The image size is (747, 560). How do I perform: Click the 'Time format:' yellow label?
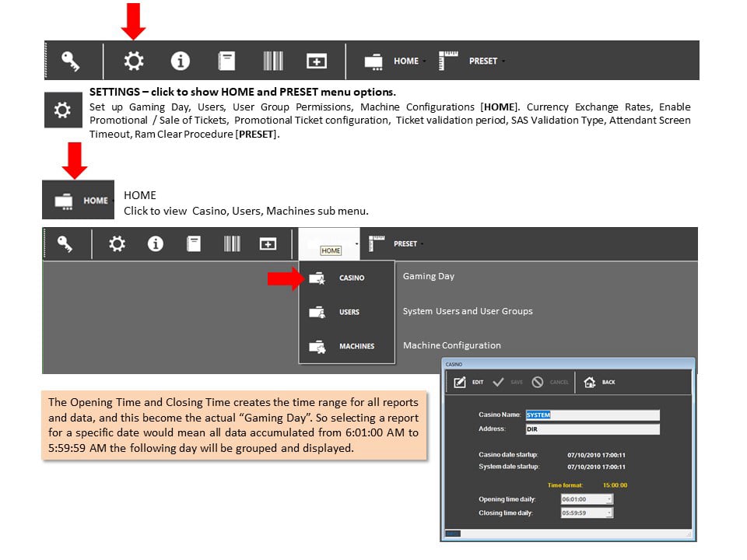pyautogui.click(x=565, y=485)
